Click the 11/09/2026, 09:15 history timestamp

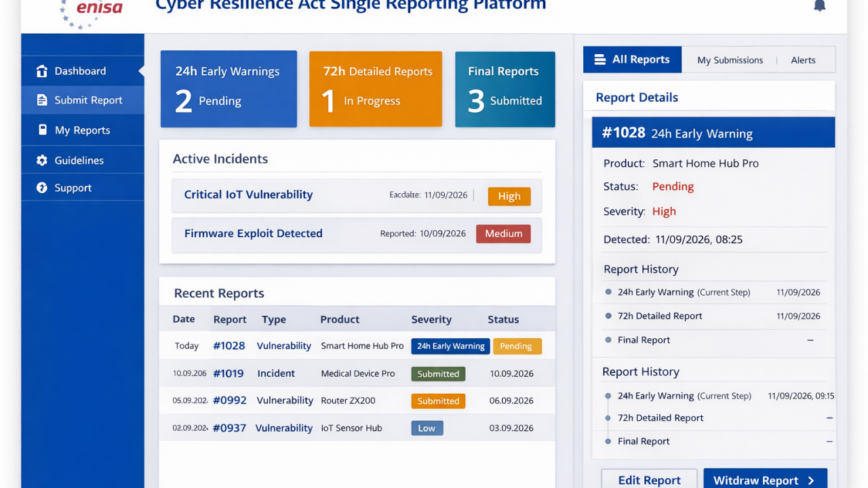[801, 396]
